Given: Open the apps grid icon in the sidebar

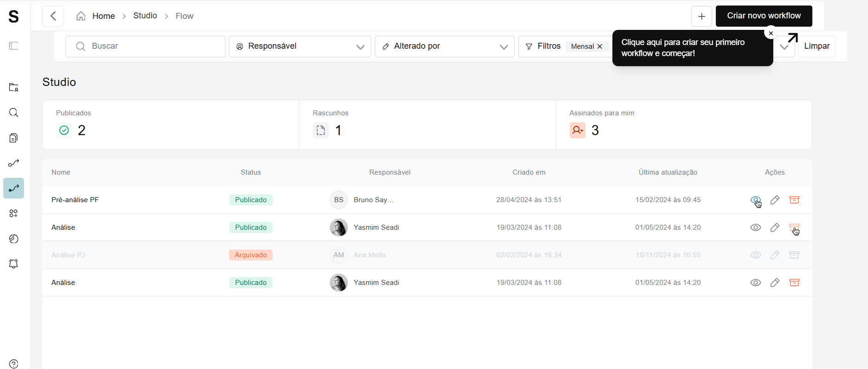Looking at the screenshot, I should [x=14, y=214].
